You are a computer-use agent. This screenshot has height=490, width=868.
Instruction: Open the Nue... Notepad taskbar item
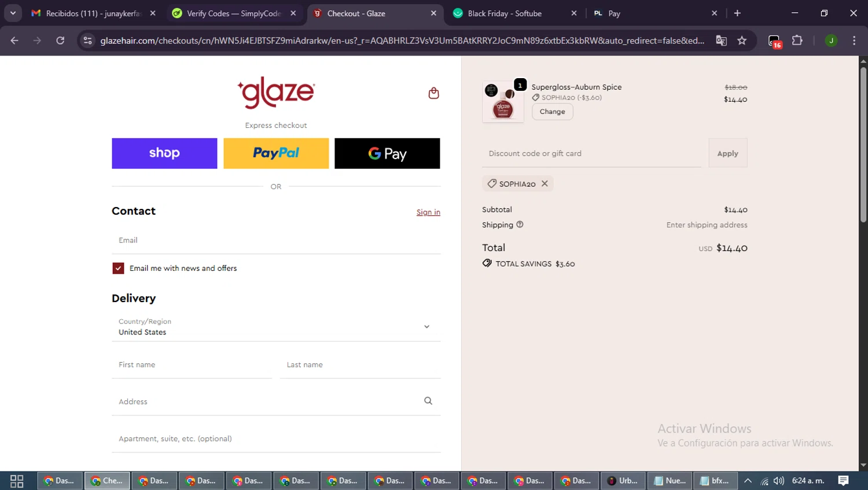point(670,481)
